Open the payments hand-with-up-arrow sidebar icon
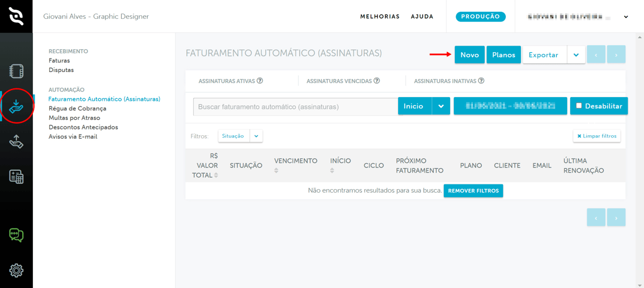 (16, 142)
